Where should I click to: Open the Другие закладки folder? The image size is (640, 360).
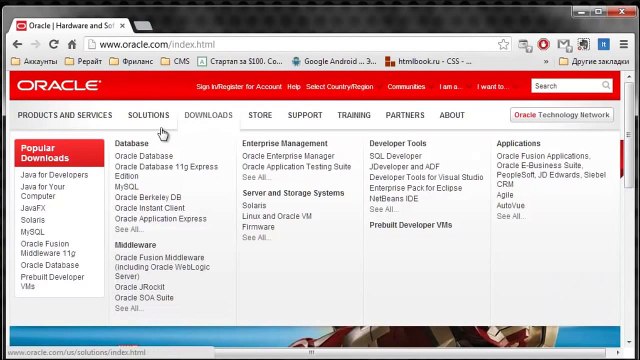[x=594, y=61]
